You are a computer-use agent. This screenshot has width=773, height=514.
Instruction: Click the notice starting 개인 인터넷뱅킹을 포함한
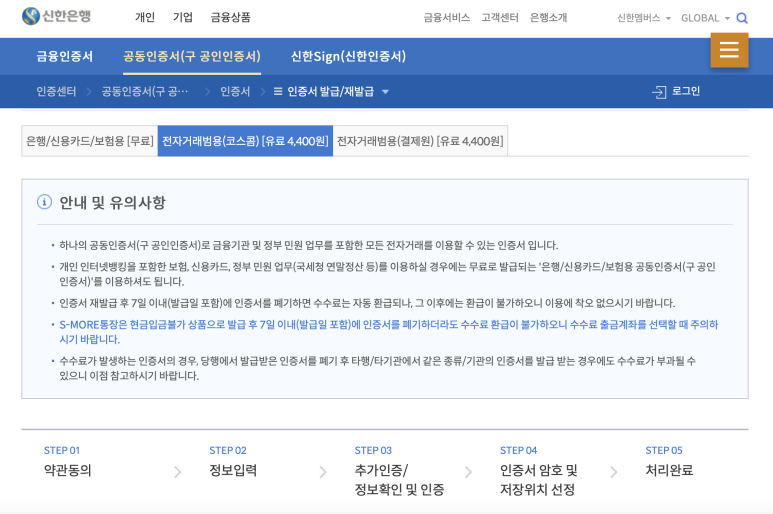coord(387,274)
